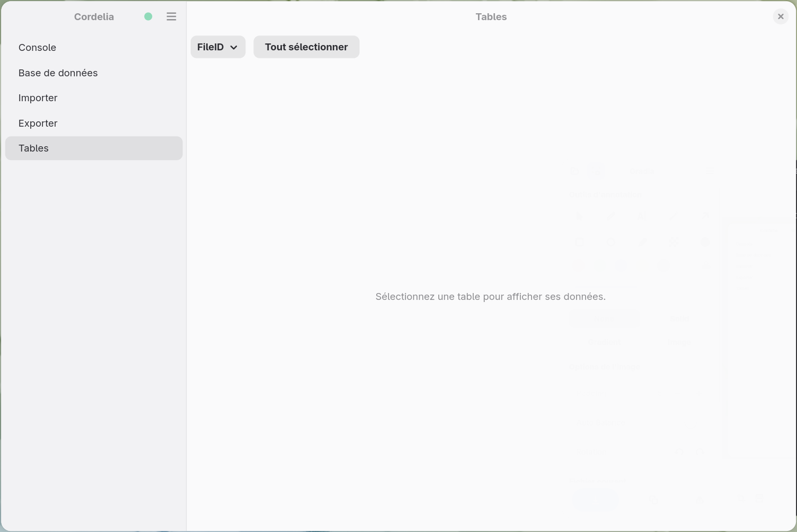Select the Tables sidebar entry

pyautogui.click(x=94, y=148)
